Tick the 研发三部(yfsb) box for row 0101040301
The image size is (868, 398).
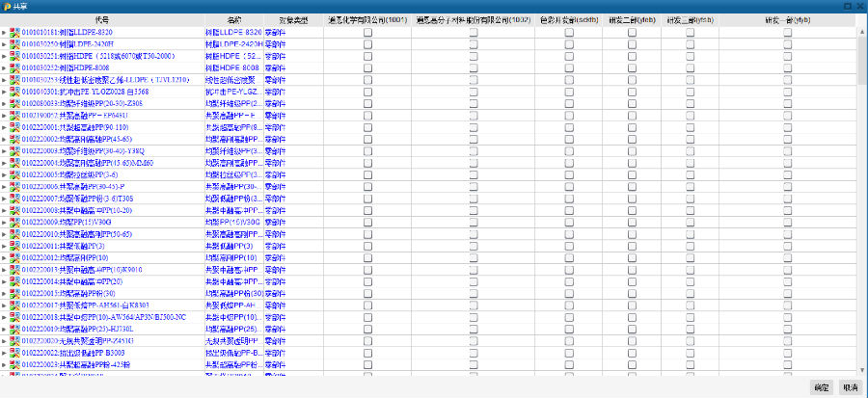tap(691, 92)
